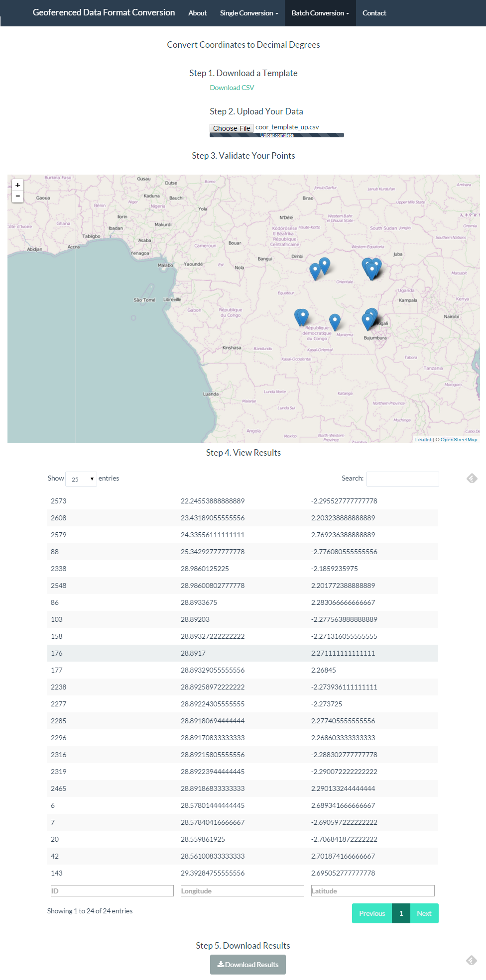Select the row with ID 103
This screenshot has width=486, height=980.
(243, 619)
